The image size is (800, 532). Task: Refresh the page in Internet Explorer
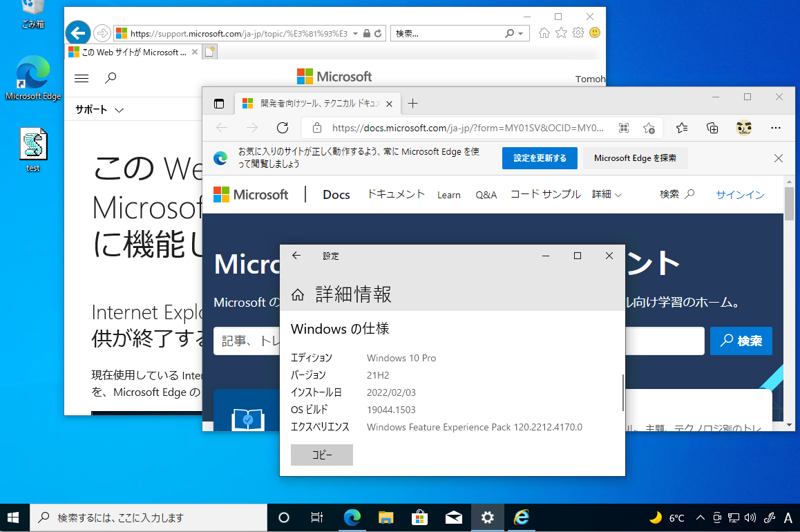click(x=378, y=33)
